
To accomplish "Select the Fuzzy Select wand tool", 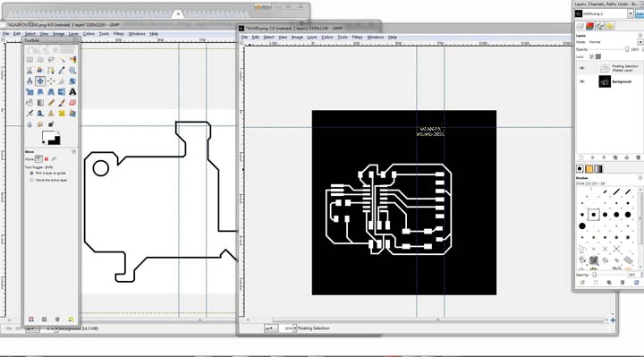I will (x=62, y=60).
